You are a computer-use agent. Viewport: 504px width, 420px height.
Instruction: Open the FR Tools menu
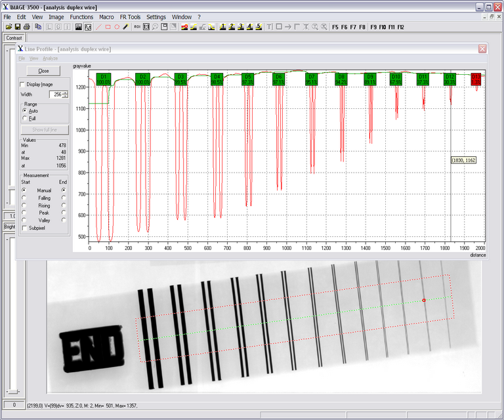coord(130,17)
